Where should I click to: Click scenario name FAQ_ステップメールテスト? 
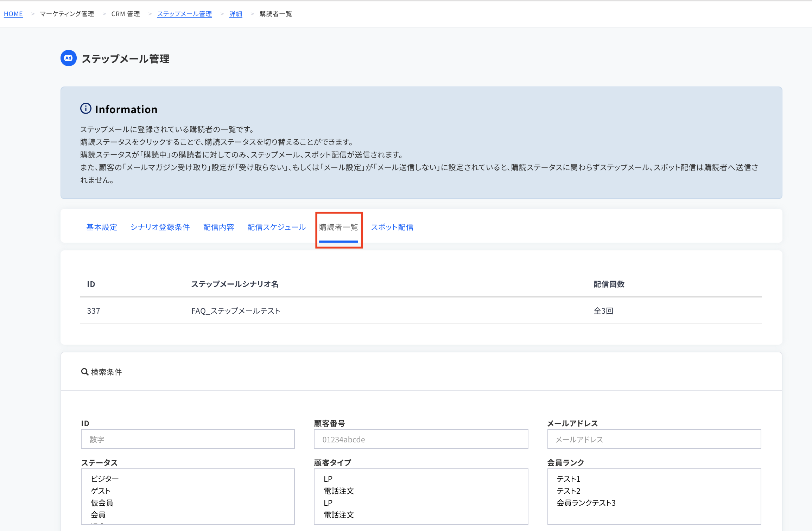(x=236, y=311)
